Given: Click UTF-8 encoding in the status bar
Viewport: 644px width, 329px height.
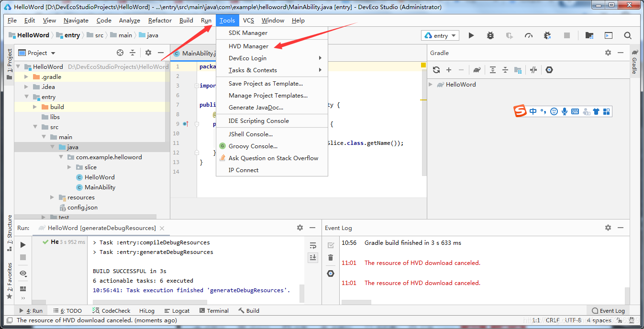Looking at the screenshot, I should click(573, 320).
